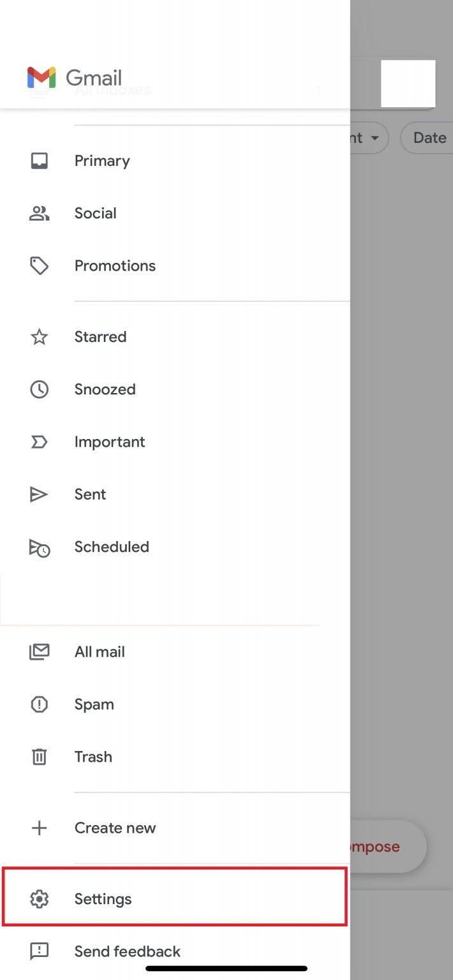Select the Promotions menu entry
453x980 pixels.
point(175,265)
